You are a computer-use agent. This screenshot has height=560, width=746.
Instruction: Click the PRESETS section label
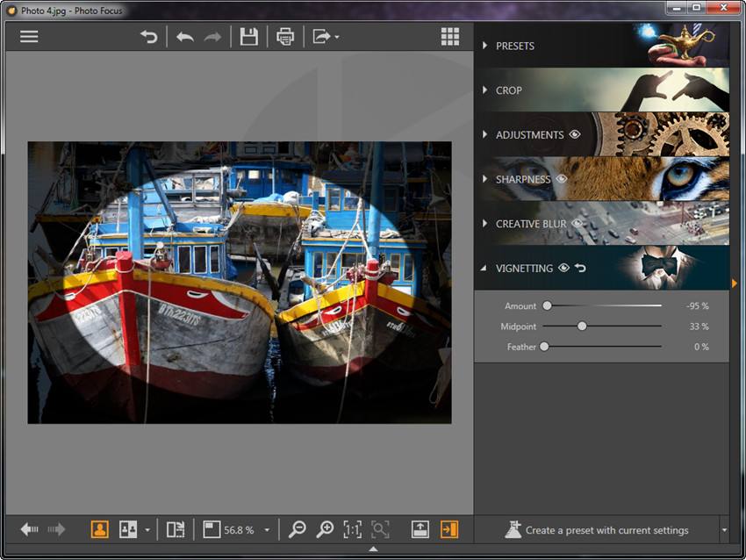pos(515,47)
